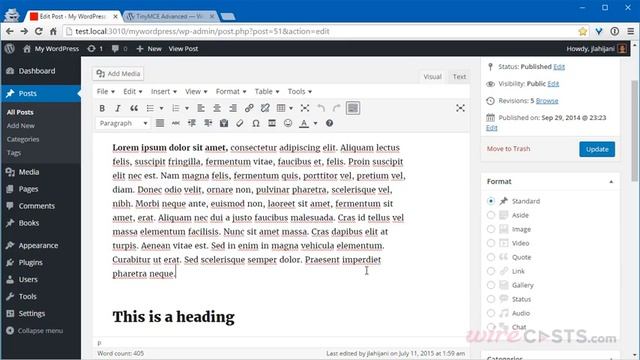Viewport: 640px width, 360px height.
Task: Switch to the Visual editor tab
Action: (x=432, y=77)
